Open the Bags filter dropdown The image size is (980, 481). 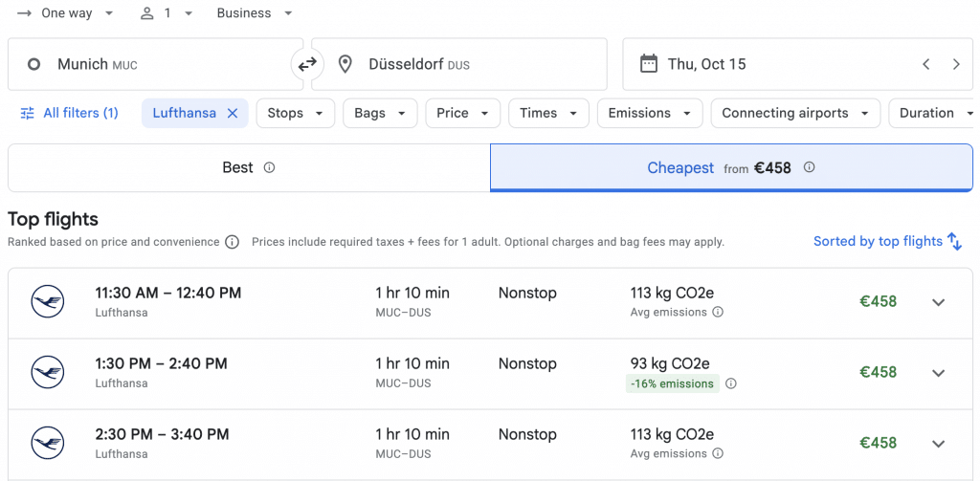click(381, 113)
